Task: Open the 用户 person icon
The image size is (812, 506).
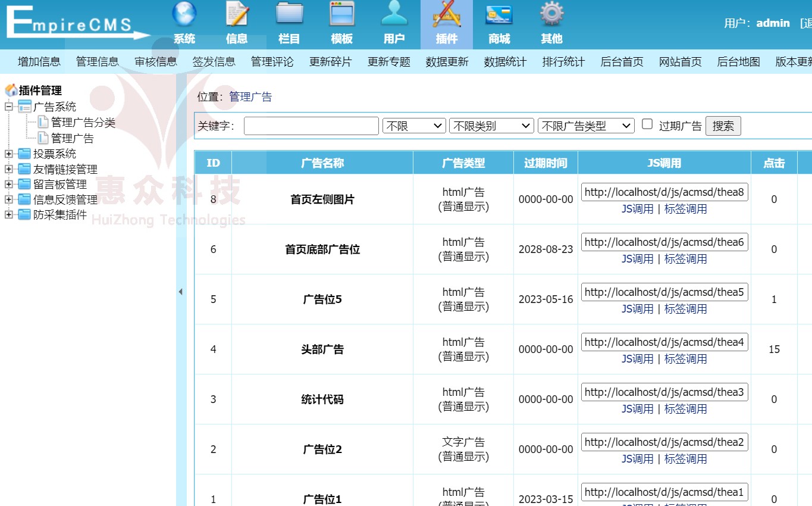Action: 394,14
